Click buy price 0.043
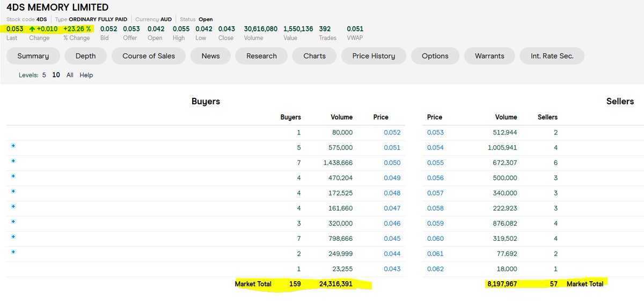 (392, 269)
